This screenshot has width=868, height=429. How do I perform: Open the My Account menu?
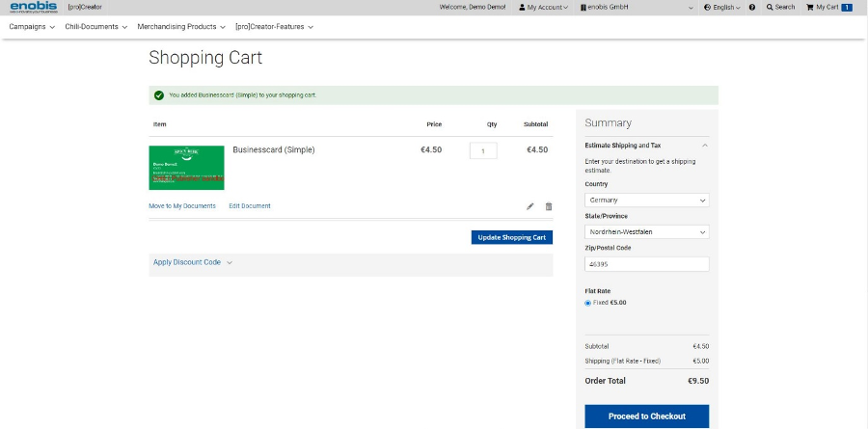point(544,7)
